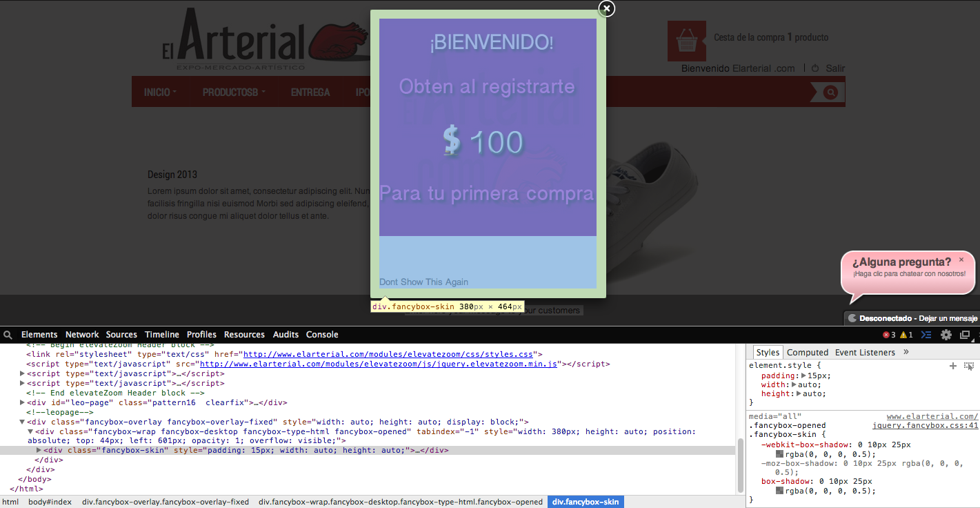Open the Resources panel
980x508 pixels.
coord(244,335)
